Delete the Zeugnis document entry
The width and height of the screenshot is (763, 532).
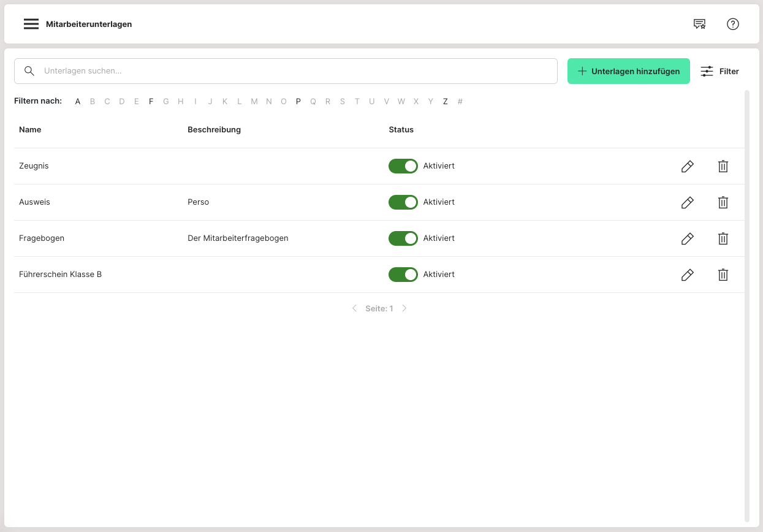pos(723,166)
